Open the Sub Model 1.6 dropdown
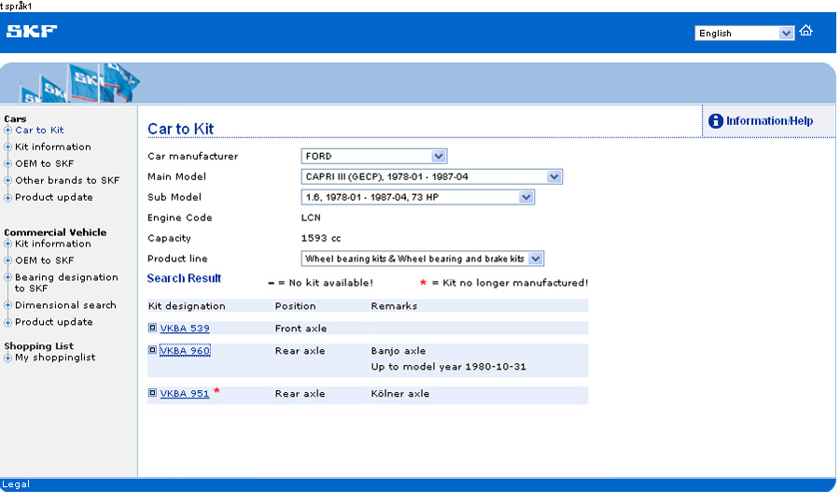 tap(418, 197)
